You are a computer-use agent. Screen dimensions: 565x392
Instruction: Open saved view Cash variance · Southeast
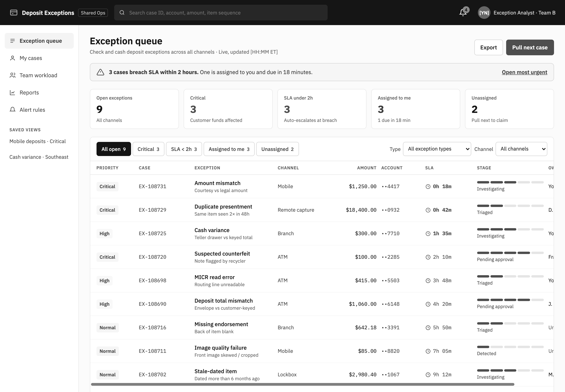click(39, 157)
